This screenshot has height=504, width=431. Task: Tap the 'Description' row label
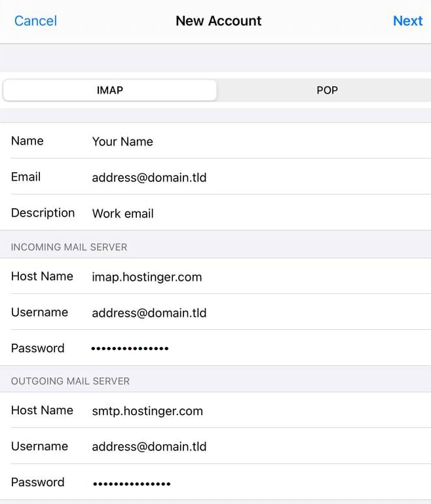[x=43, y=213]
